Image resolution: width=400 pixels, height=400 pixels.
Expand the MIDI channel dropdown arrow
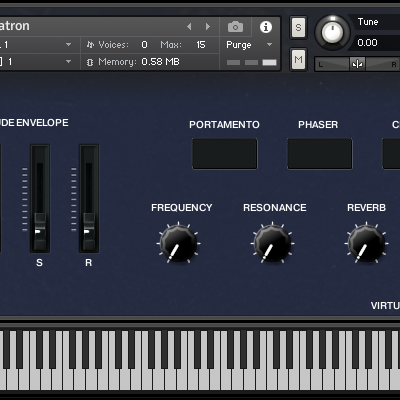(x=68, y=61)
